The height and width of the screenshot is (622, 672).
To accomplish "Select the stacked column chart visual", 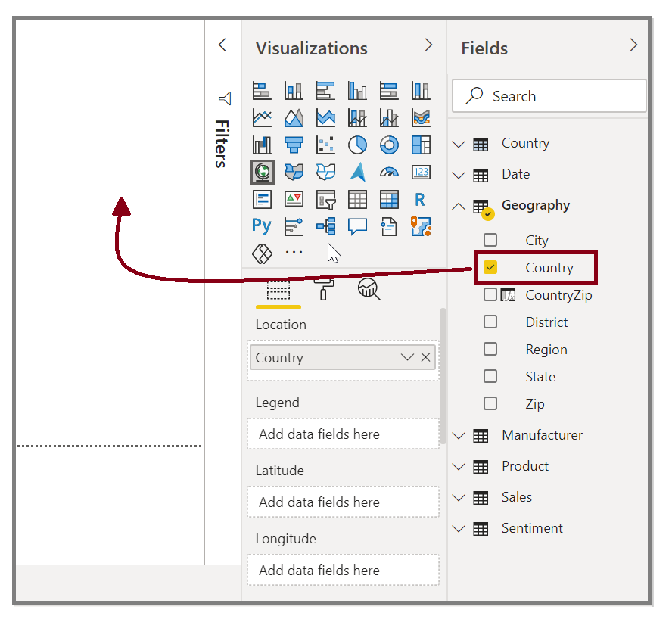I will click(x=294, y=91).
